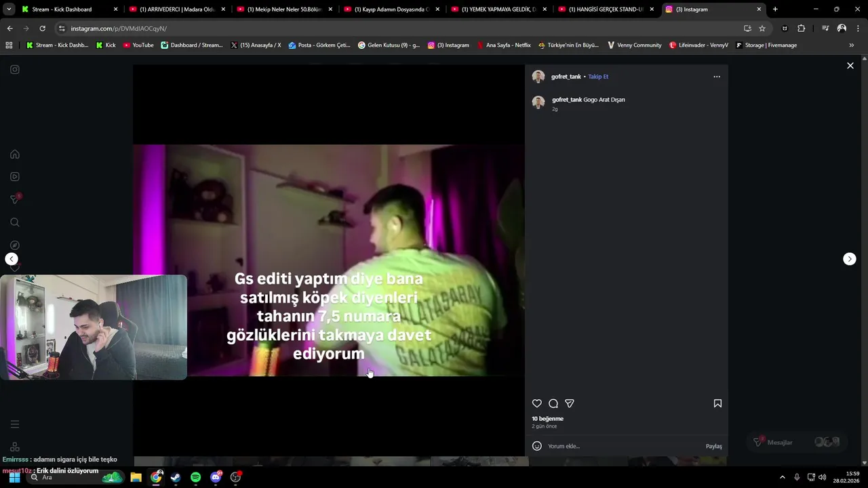Open Steam from the taskbar
The image size is (868, 488).
pyautogui.click(x=176, y=477)
